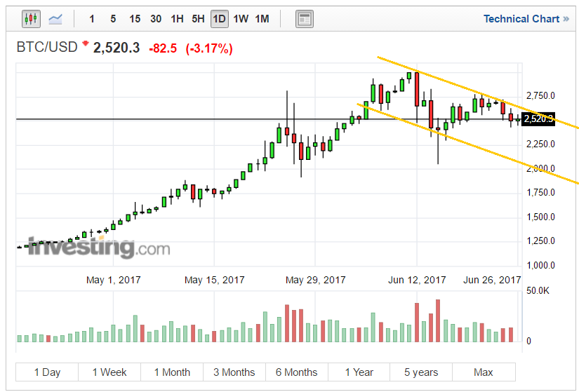Click the 2,520.3 current price label on axis
The height and width of the screenshot is (392, 579).
coord(538,119)
